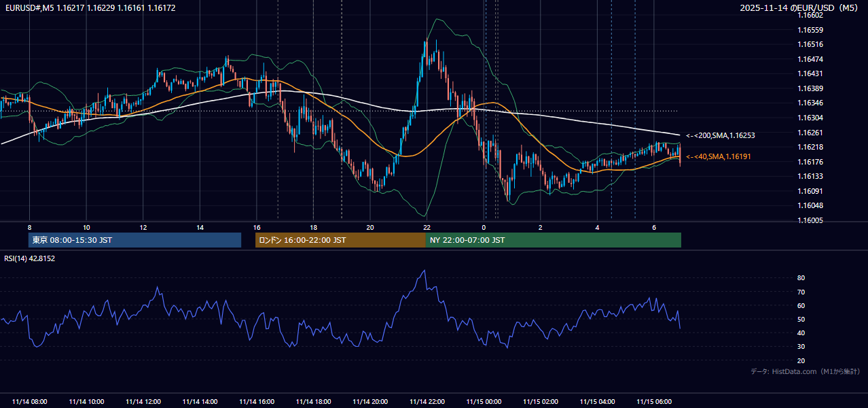The height and width of the screenshot is (408, 868).
Task: Click price axis value 1.16091
Action: [810, 191]
